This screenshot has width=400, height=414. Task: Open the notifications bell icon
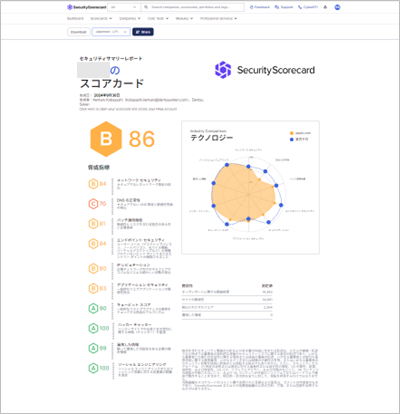coord(325,7)
